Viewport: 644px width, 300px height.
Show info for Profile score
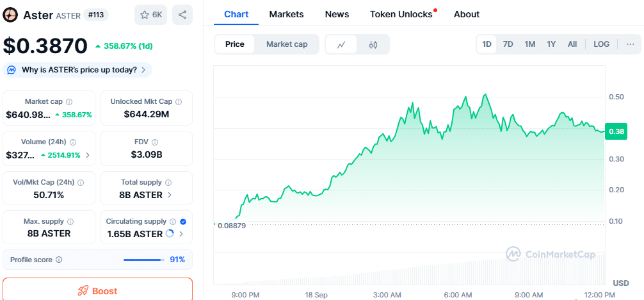pos(59,260)
